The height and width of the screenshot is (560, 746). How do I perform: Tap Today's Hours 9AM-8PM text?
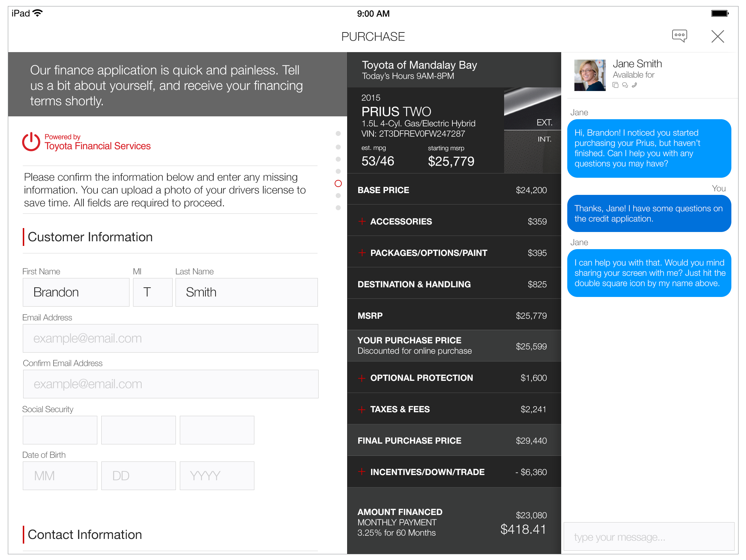408,76
